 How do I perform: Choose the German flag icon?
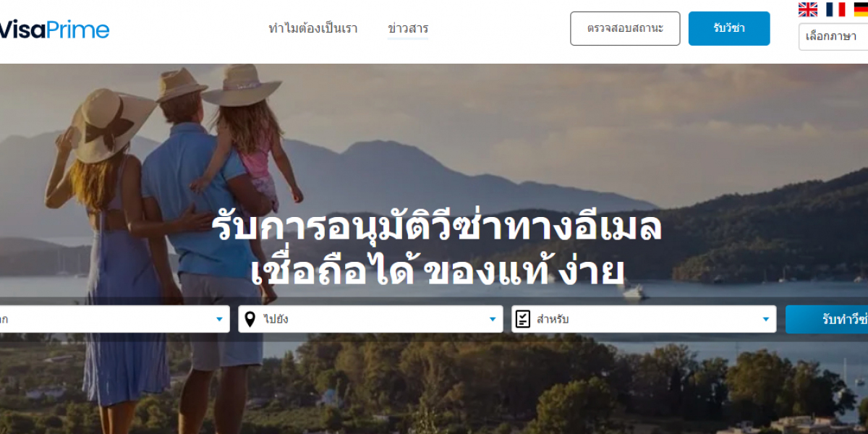[861, 9]
